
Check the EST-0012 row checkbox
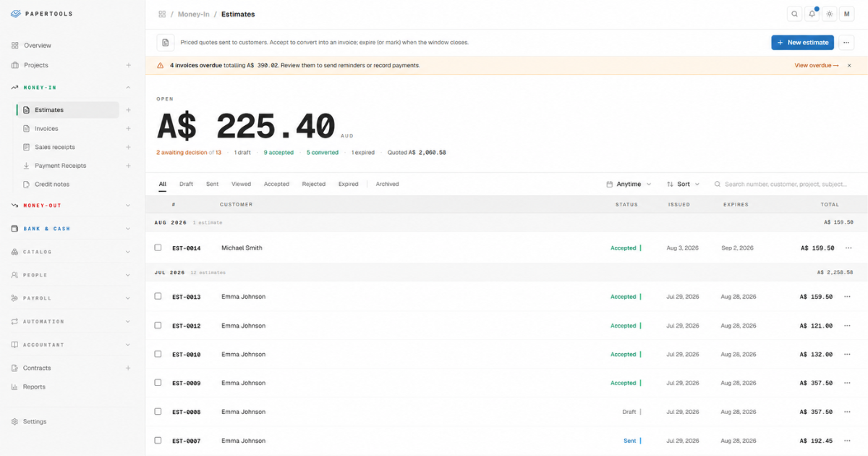coord(158,325)
